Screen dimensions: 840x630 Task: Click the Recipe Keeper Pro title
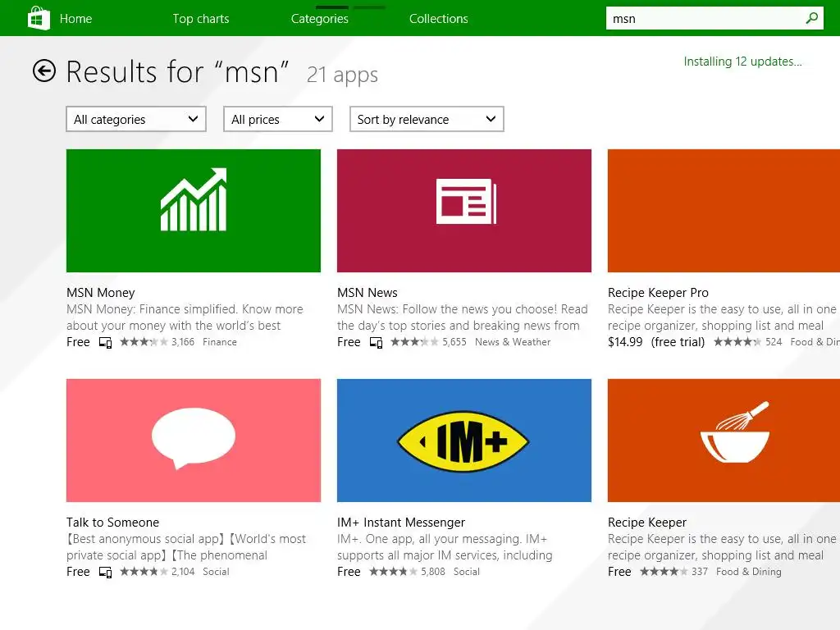tap(658, 293)
